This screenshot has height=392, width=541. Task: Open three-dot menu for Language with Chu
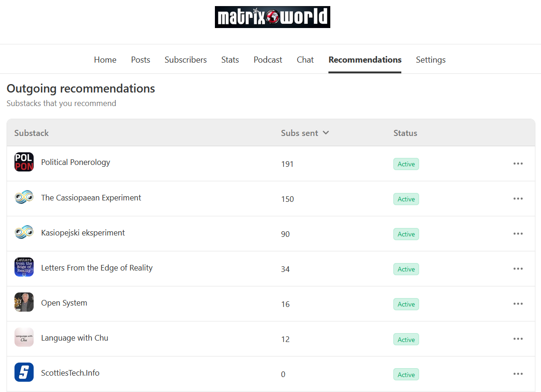pyautogui.click(x=518, y=339)
